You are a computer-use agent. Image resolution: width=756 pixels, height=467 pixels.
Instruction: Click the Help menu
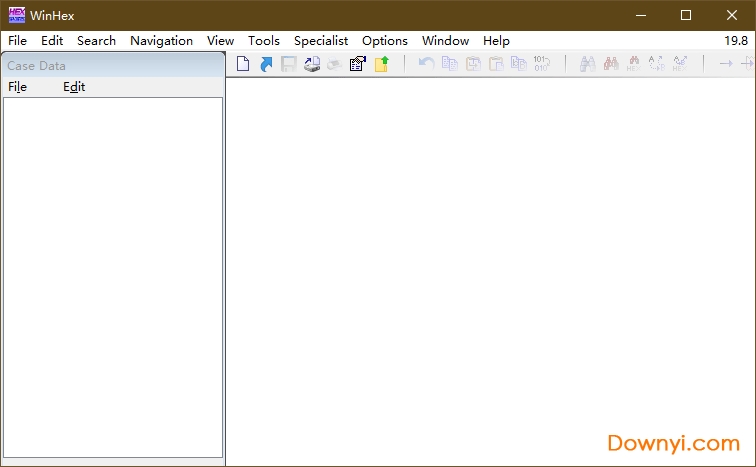tap(496, 41)
